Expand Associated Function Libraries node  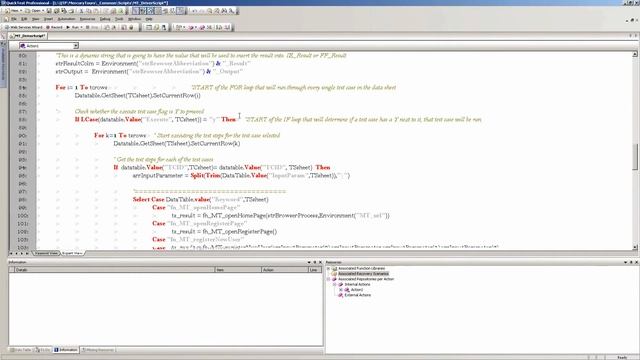point(329,269)
